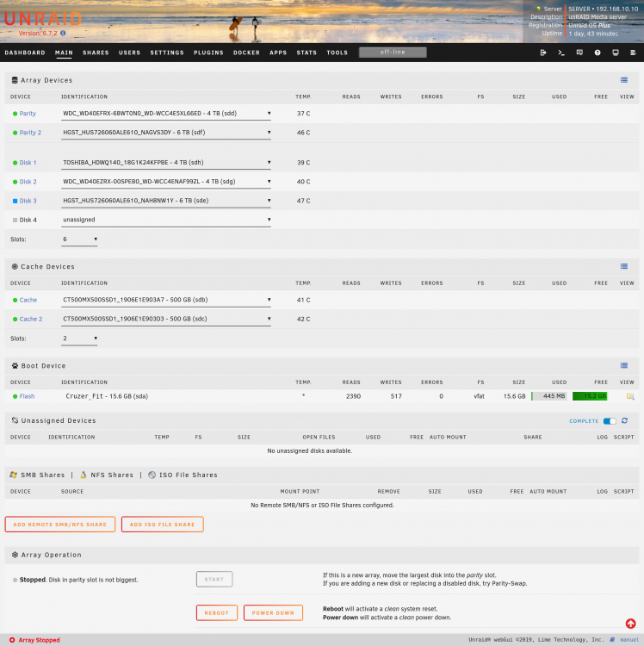Open the feedback icon in the top bar
The image size is (644, 646).
pyautogui.click(x=579, y=53)
